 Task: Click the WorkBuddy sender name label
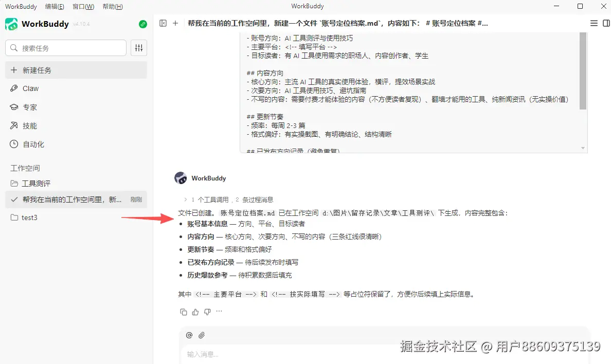click(x=208, y=178)
